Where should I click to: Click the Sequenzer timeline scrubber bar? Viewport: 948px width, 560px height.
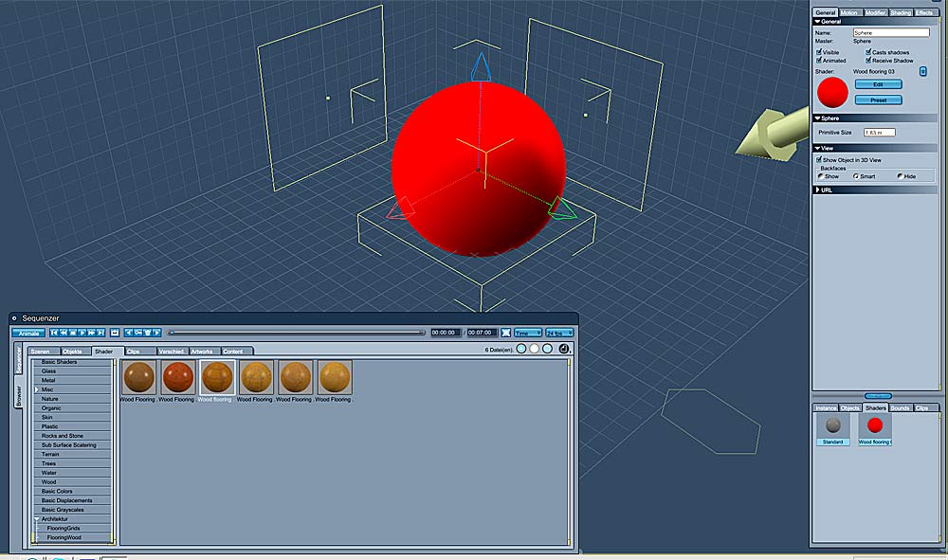pos(297,333)
